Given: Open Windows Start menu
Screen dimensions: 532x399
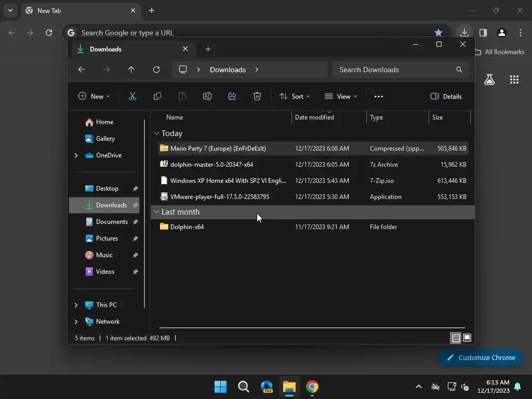Looking at the screenshot, I should click(x=220, y=387).
